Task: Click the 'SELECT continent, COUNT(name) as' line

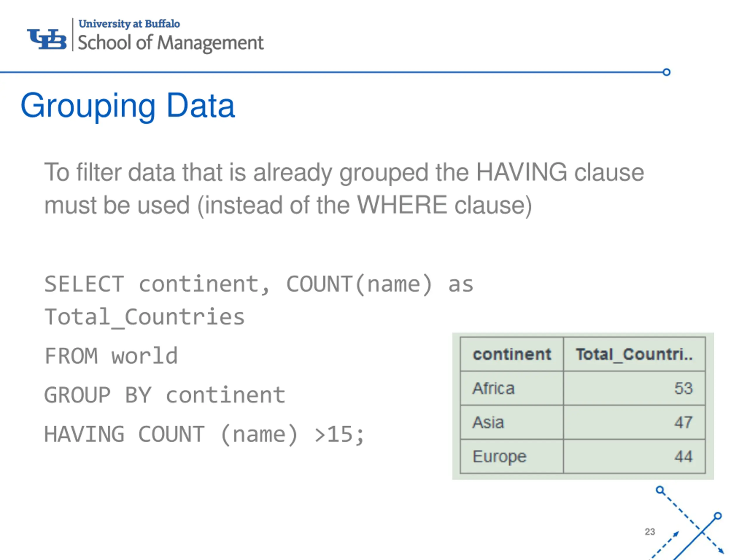Action: [x=259, y=284]
